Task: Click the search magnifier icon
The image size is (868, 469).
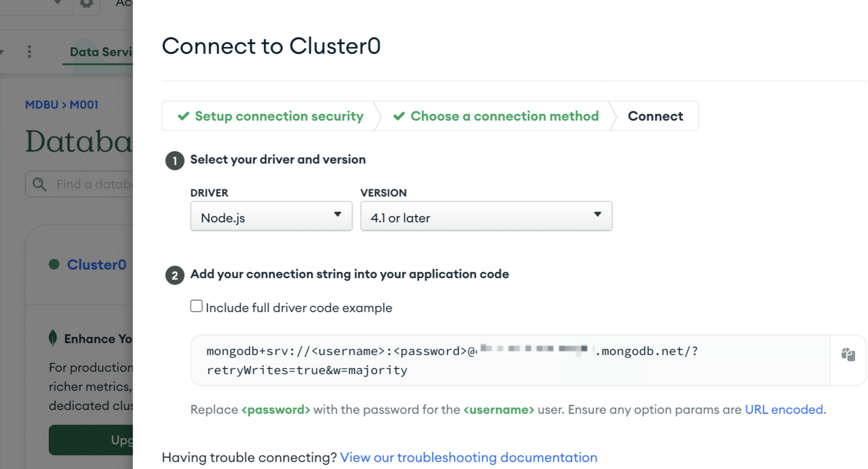Action: point(39,184)
